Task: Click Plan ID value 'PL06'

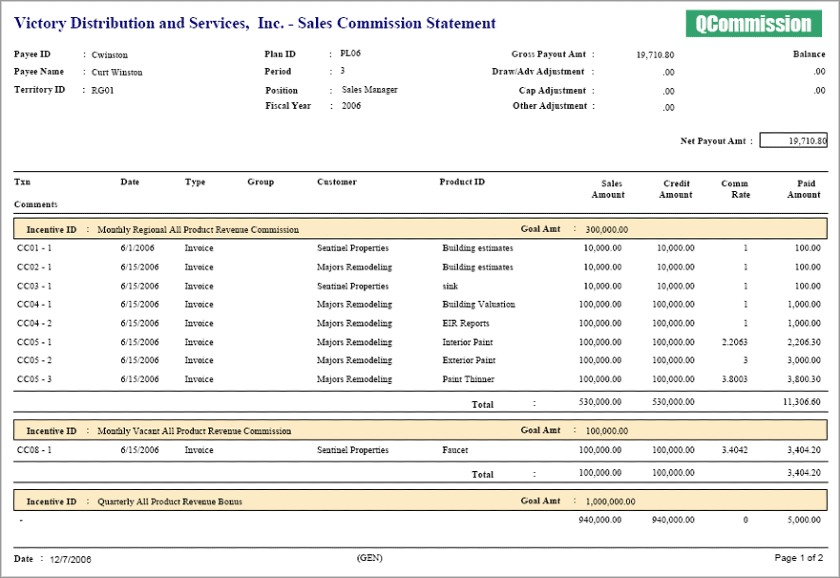Action: pos(350,54)
